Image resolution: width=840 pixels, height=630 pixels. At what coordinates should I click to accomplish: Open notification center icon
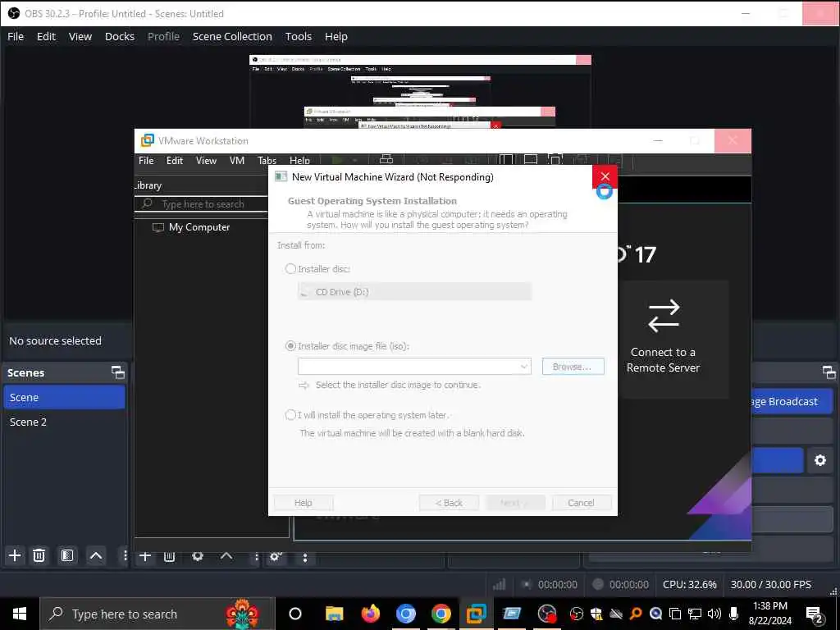tap(815, 614)
